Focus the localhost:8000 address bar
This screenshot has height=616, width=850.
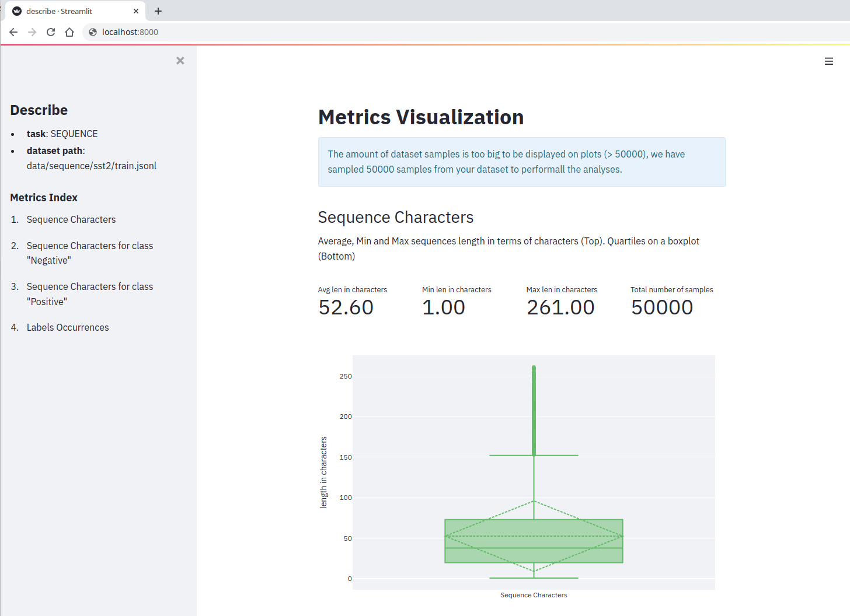(467, 32)
